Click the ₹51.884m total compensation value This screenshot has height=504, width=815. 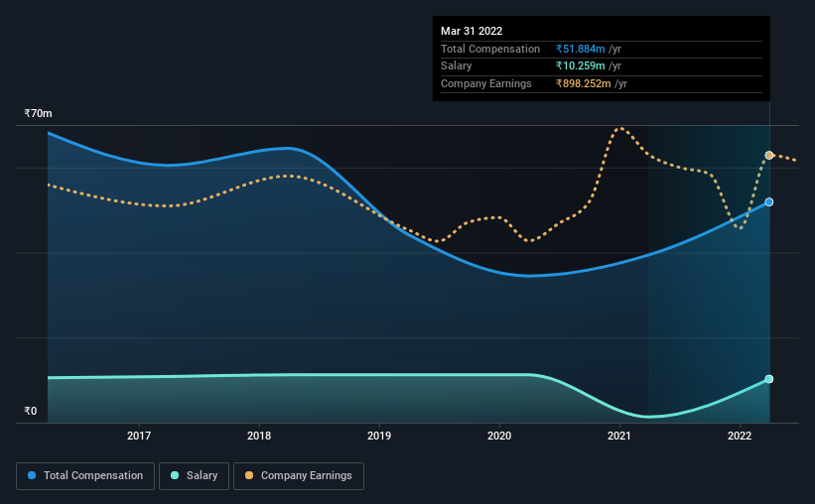580,49
